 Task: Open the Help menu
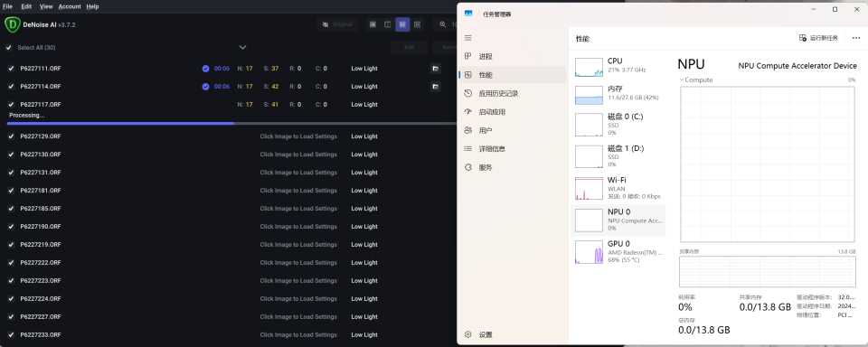[x=92, y=6]
